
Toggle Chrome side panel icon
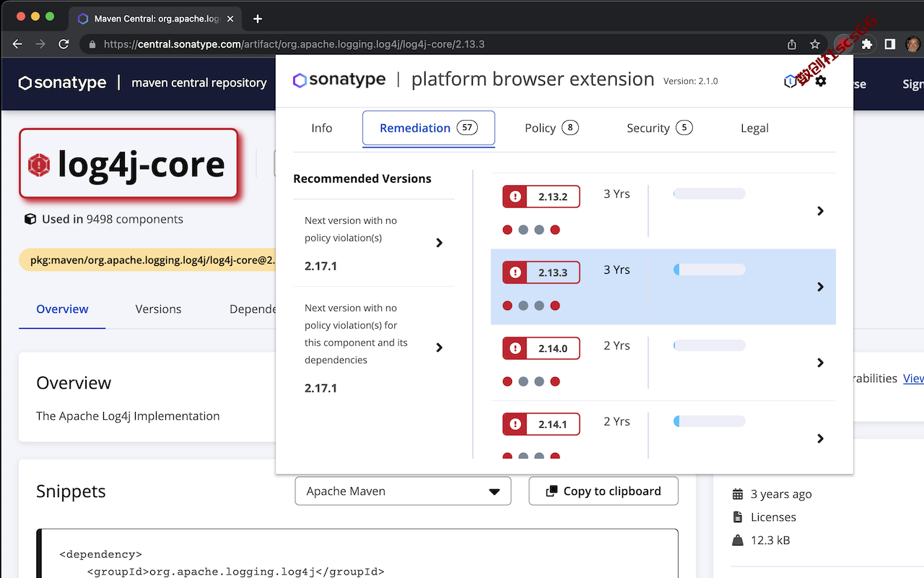[x=890, y=44]
